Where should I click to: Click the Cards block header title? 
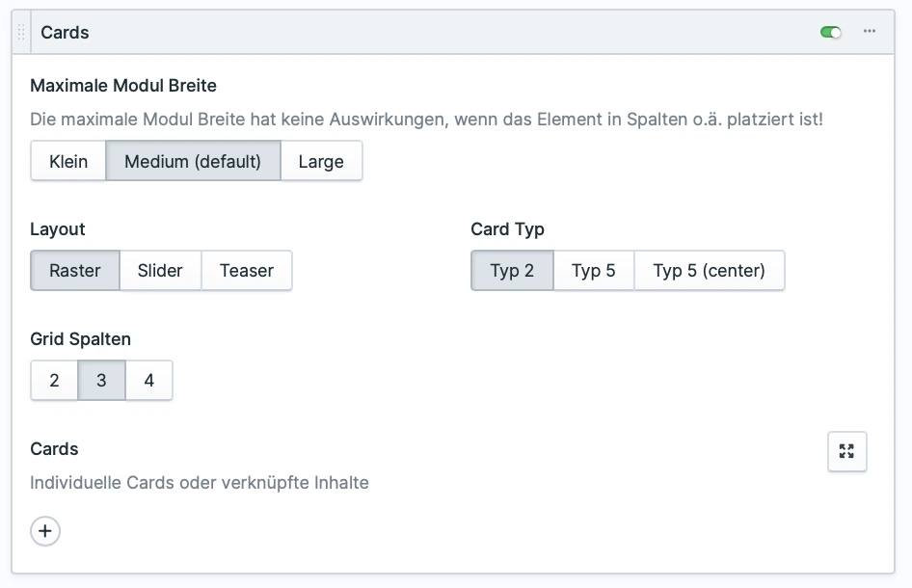pyautogui.click(x=65, y=33)
